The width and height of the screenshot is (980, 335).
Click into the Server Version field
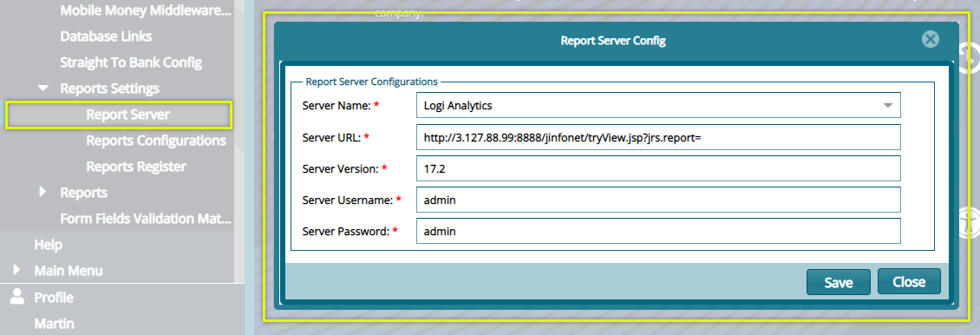coord(658,168)
